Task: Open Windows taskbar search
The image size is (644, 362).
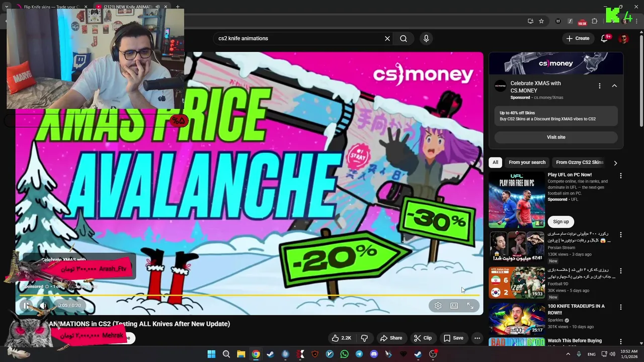Action: (x=226, y=354)
